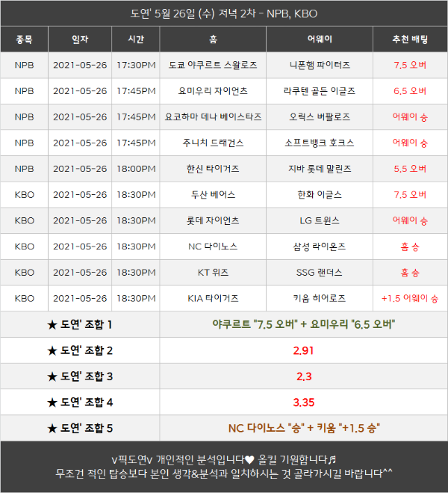Select home team 'NC 다이노스'

tap(213, 246)
